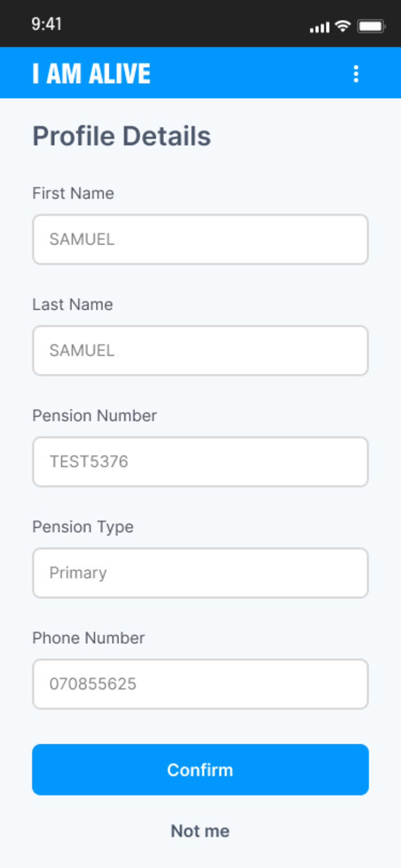Open the three-dot overflow menu
The height and width of the screenshot is (868, 401).
(x=356, y=74)
